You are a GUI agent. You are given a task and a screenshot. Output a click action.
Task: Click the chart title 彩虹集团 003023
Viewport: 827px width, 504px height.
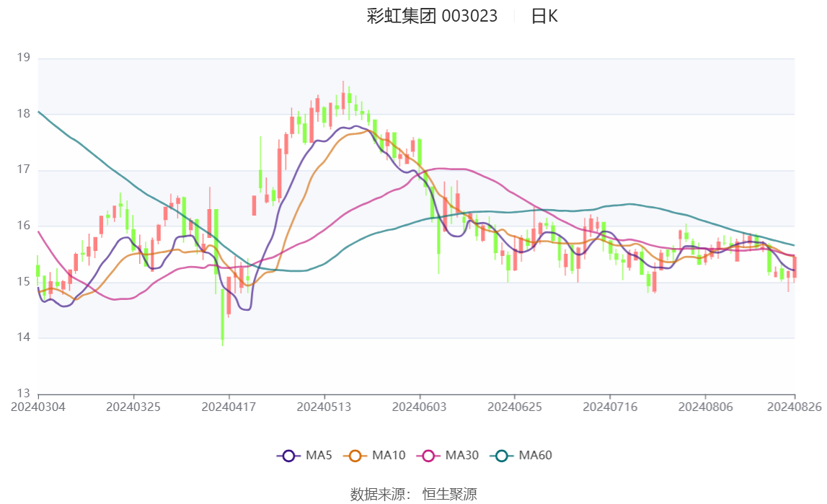(x=432, y=17)
